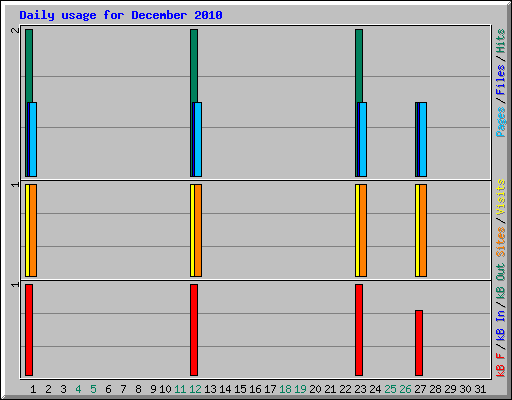Click day label '31' on the x-axis

click(480, 389)
